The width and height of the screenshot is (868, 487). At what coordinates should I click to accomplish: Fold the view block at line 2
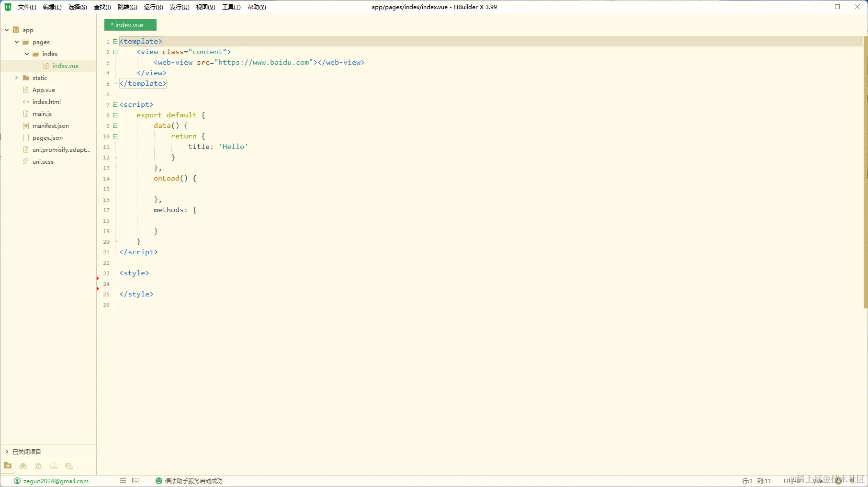[115, 52]
